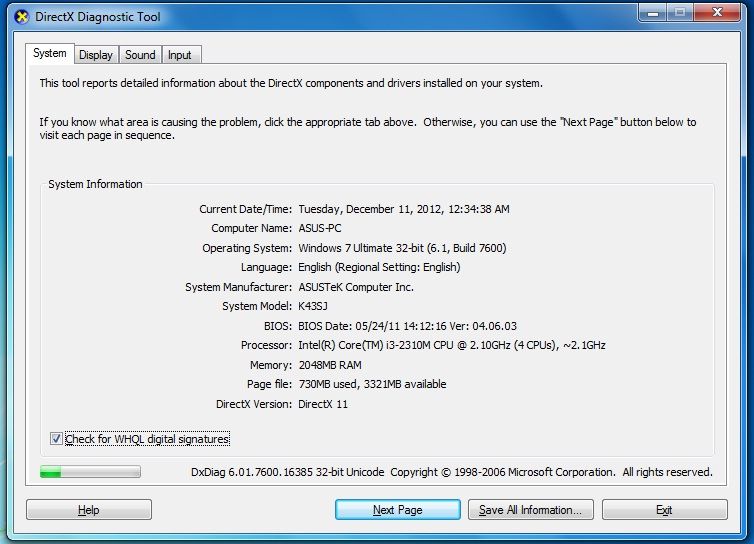Click the Intel Core i3-2310M processor text

452,345
